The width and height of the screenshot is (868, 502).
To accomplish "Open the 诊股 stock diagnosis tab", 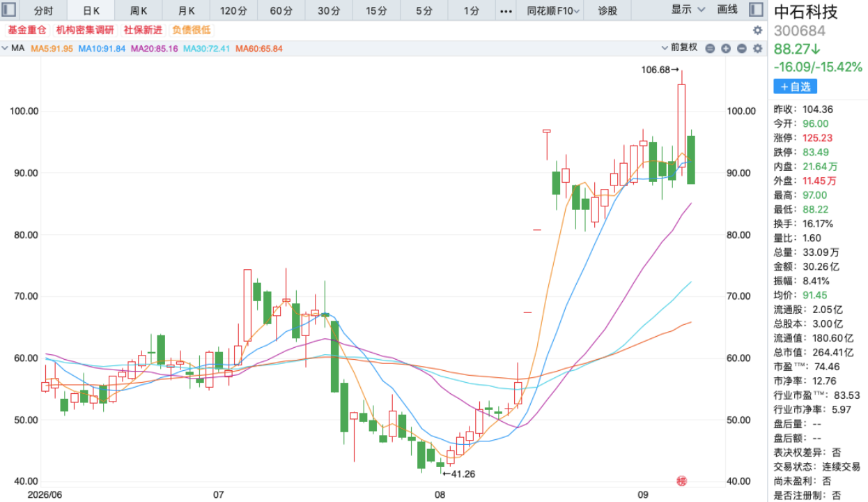I will click(x=607, y=10).
